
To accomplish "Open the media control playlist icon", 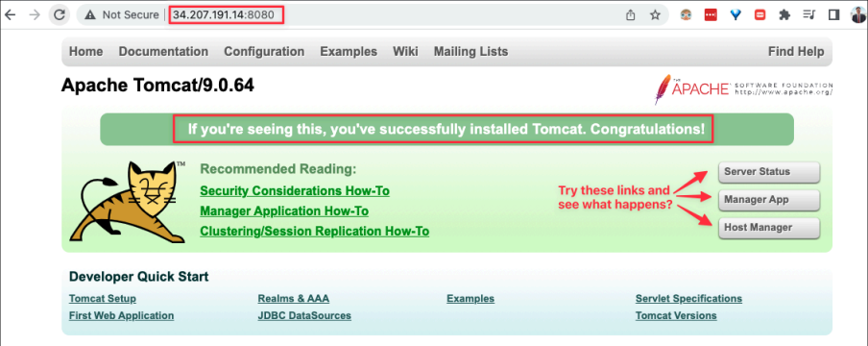I will point(809,15).
